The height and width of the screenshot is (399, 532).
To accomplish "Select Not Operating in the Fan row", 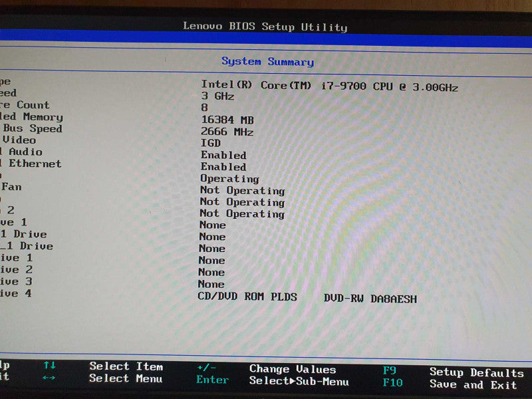I will [243, 191].
